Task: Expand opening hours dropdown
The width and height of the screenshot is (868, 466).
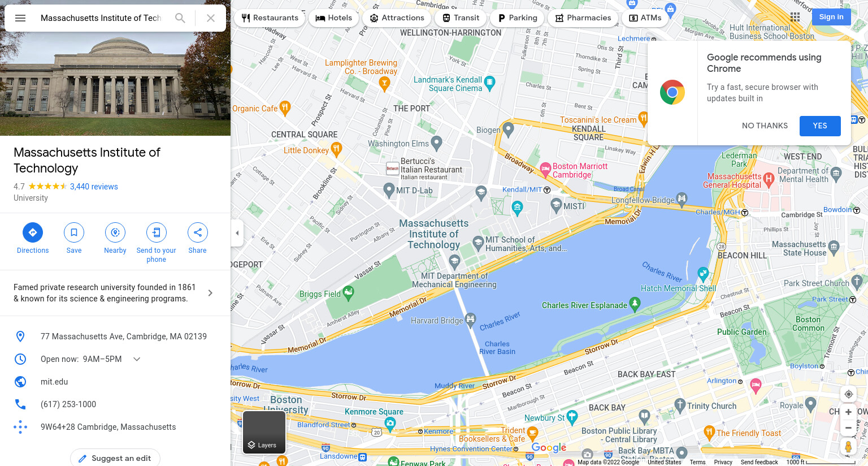Action: pos(137,359)
